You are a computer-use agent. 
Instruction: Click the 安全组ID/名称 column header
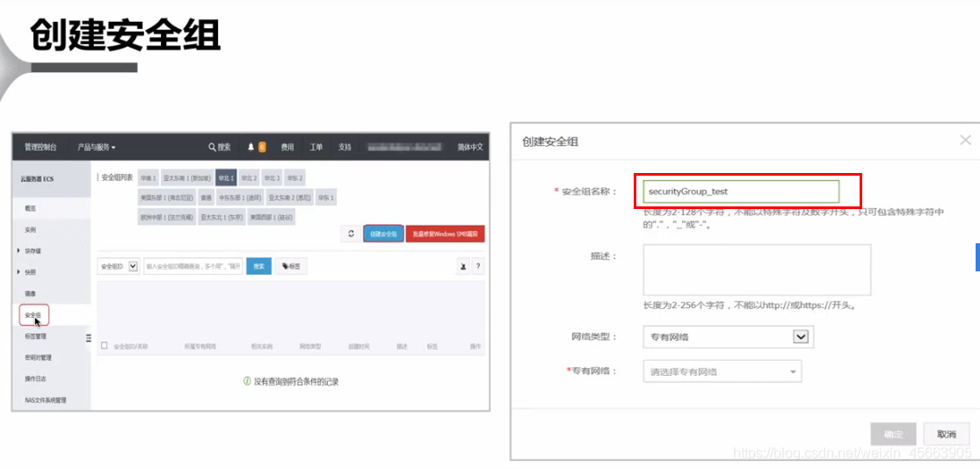pos(131,346)
